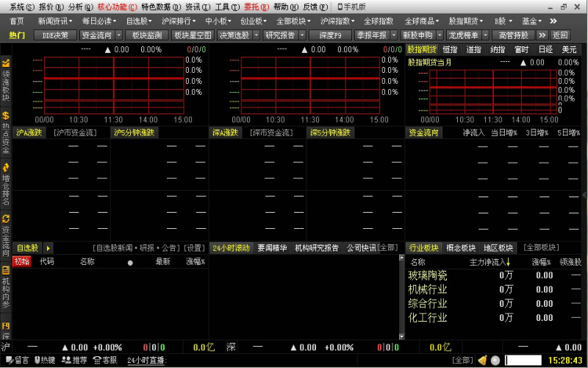
Task: Open the [全部板块] link
Action: (542, 248)
